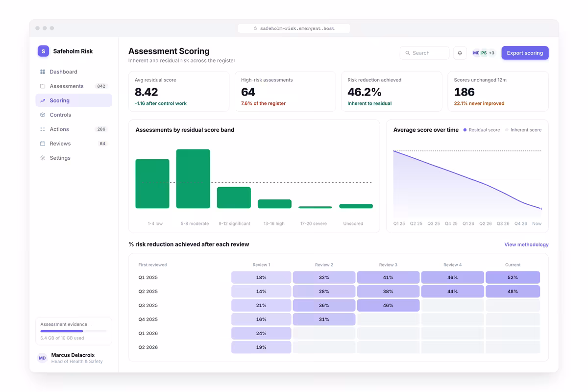This screenshot has height=392, width=588.
Task: Click the Marcus Delacroix profile name
Action: point(73,355)
